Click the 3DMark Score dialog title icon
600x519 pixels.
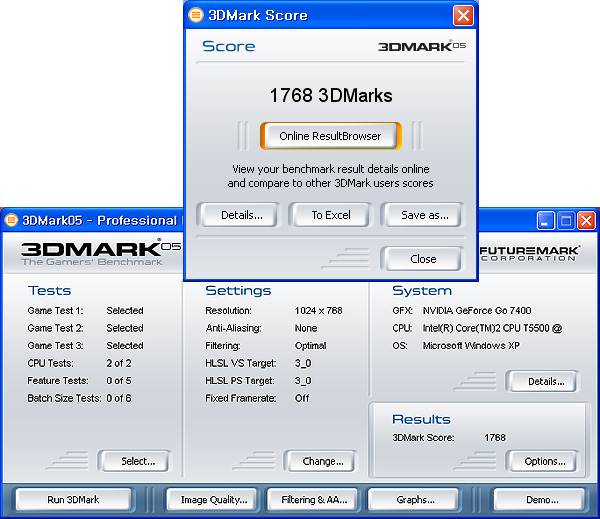click(x=196, y=15)
